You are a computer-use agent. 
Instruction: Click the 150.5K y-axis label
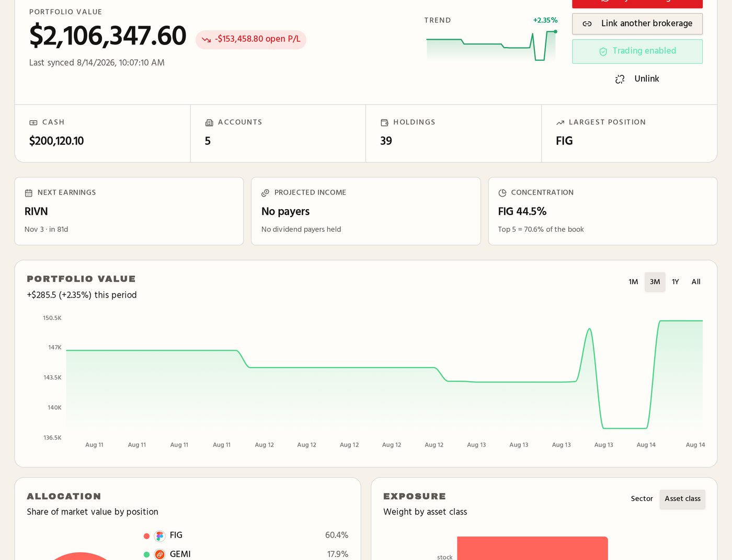52,318
